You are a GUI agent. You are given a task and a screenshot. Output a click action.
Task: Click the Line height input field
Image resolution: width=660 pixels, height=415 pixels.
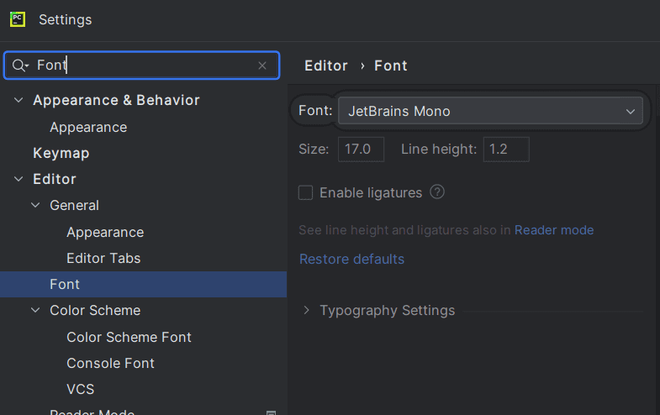pos(506,149)
